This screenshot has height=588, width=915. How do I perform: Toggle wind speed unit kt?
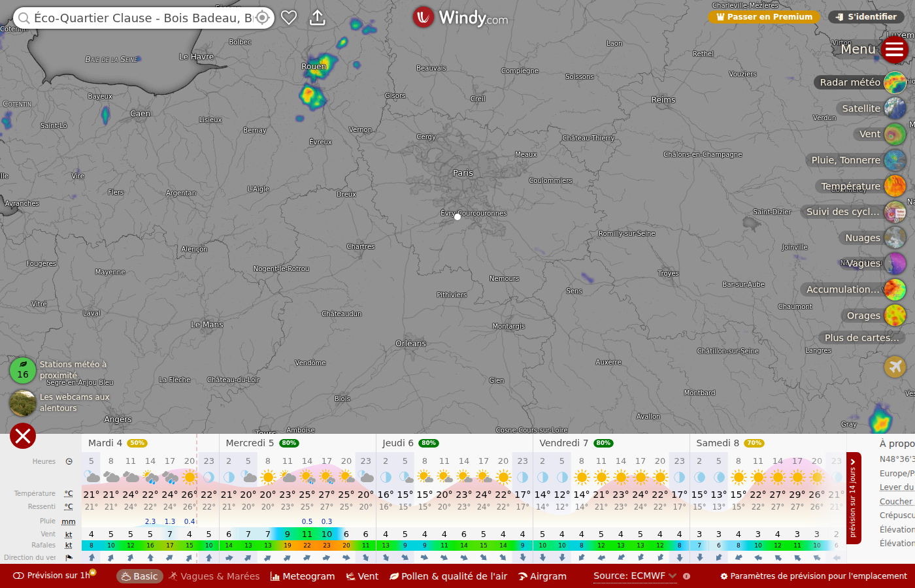coord(69,534)
